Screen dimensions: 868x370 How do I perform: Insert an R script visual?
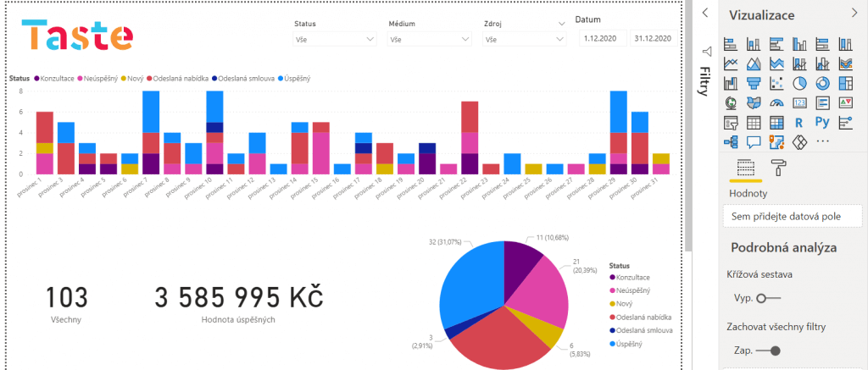798,122
